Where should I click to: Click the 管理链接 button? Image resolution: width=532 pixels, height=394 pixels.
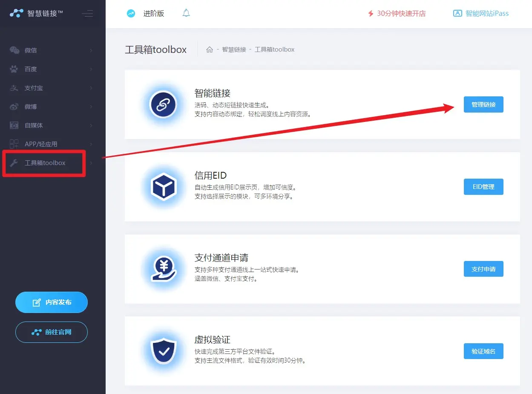pos(483,104)
